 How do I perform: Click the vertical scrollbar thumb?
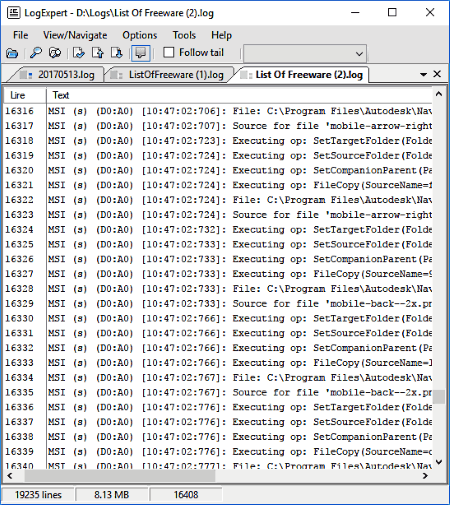point(439,397)
